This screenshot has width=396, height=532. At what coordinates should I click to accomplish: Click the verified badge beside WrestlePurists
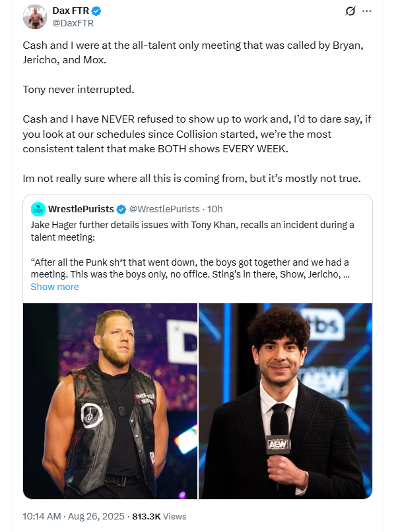click(x=121, y=209)
